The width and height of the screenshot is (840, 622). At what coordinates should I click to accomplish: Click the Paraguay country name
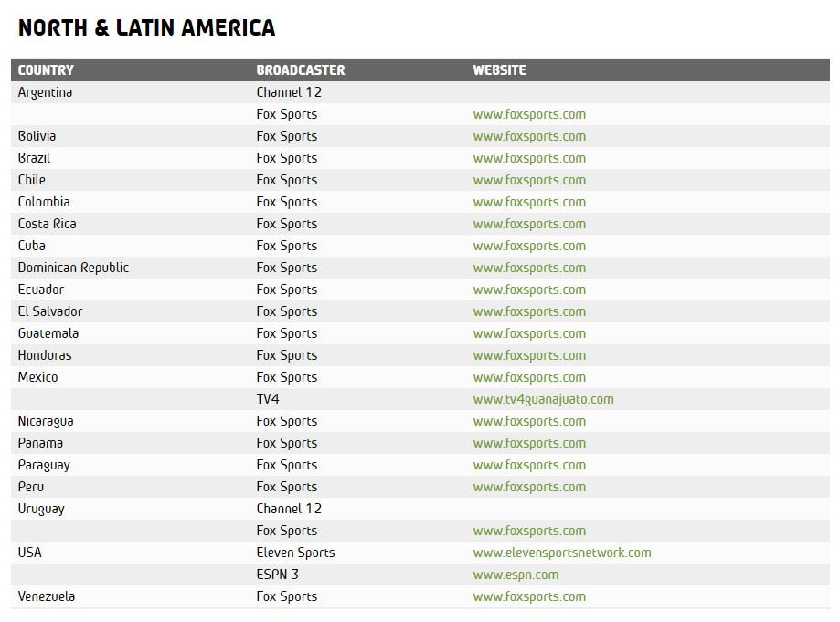point(44,465)
